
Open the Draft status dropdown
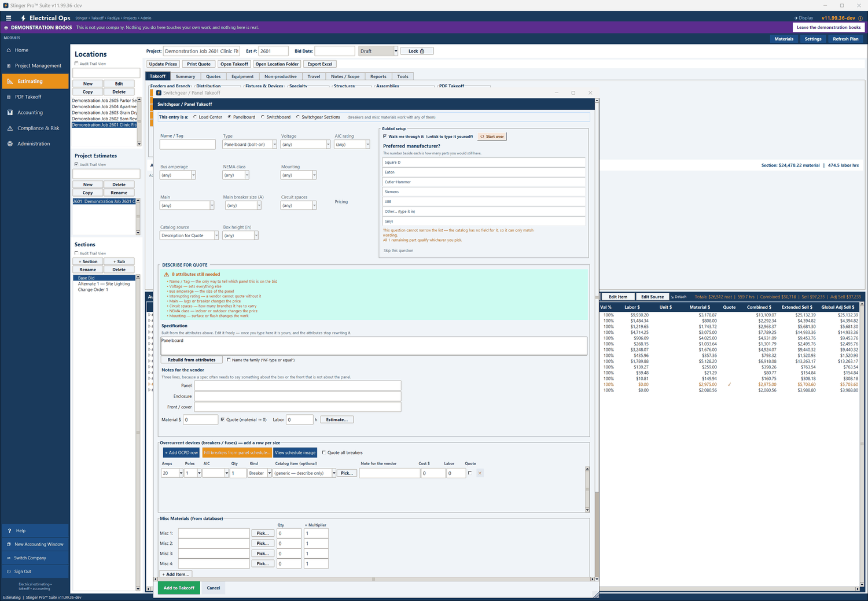point(396,51)
